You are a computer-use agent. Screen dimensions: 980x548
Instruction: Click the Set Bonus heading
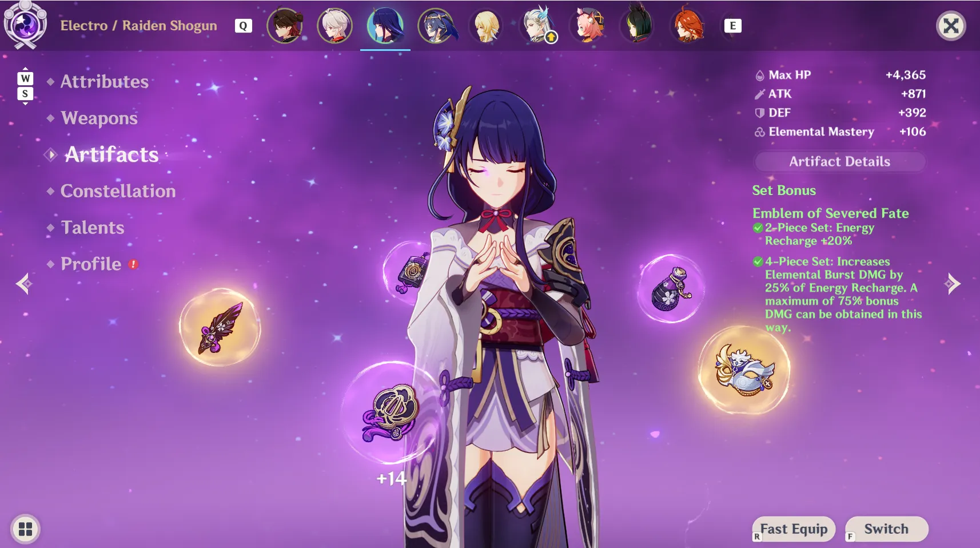pyautogui.click(x=784, y=190)
